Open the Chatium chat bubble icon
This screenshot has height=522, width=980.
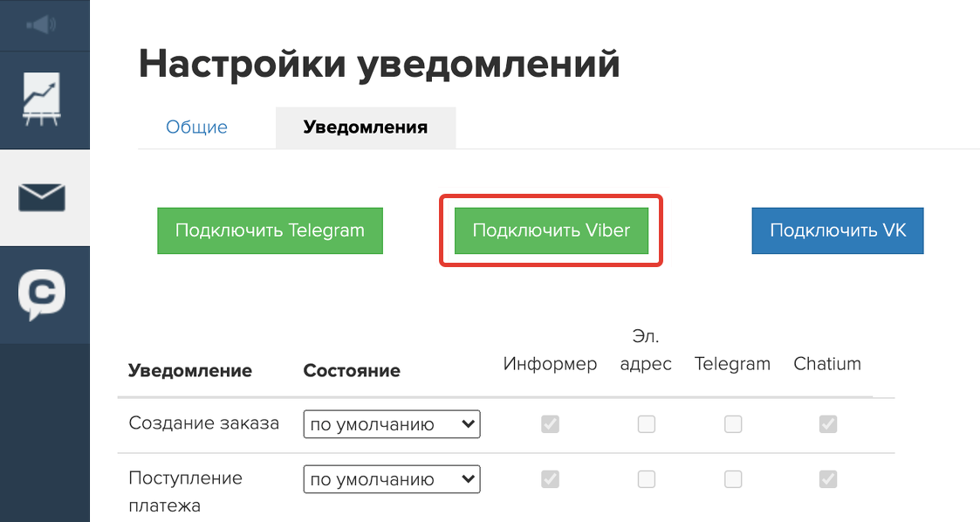(42, 294)
